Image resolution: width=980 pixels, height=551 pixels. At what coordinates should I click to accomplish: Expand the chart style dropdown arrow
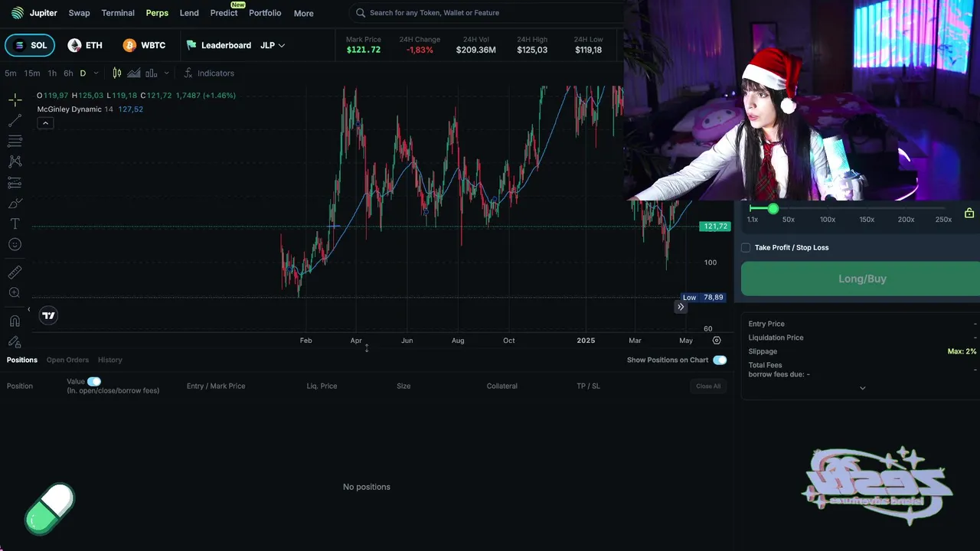166,73
